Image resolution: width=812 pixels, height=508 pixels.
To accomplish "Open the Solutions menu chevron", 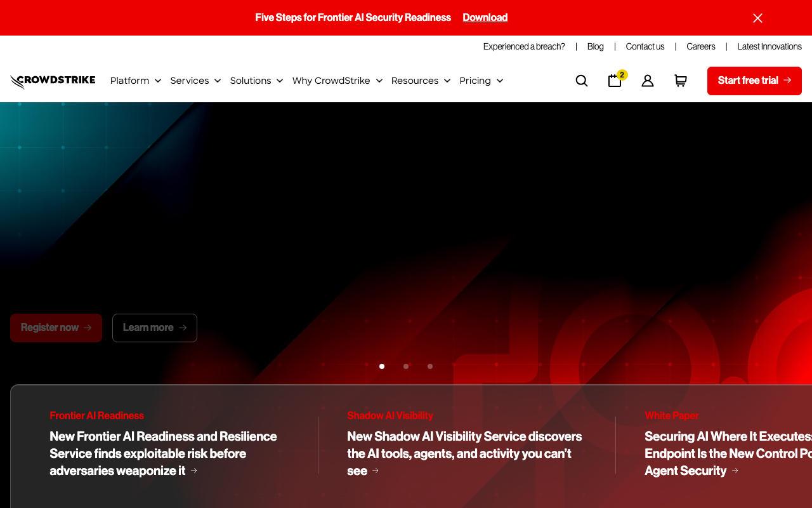I will coord(280,81).
